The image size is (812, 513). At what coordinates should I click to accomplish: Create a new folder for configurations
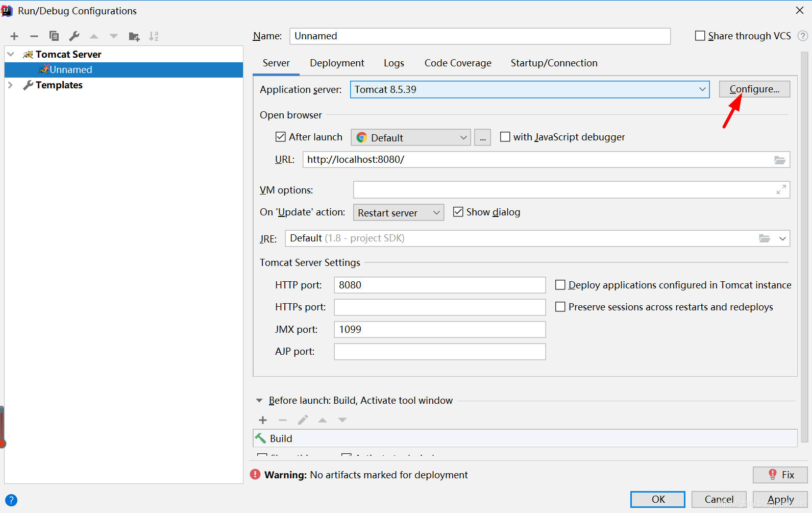tap(134, 36)
